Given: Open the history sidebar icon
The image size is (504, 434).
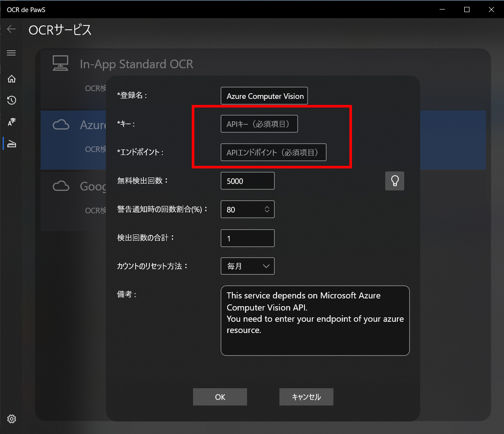Looking at the screenshot, I should (x=12, y=101).
